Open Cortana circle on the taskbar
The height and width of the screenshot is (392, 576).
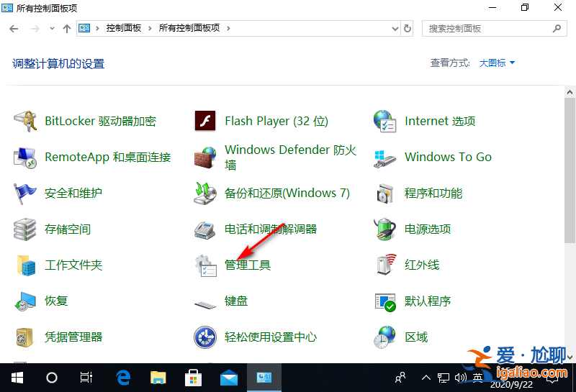click(x=52, y=378)
